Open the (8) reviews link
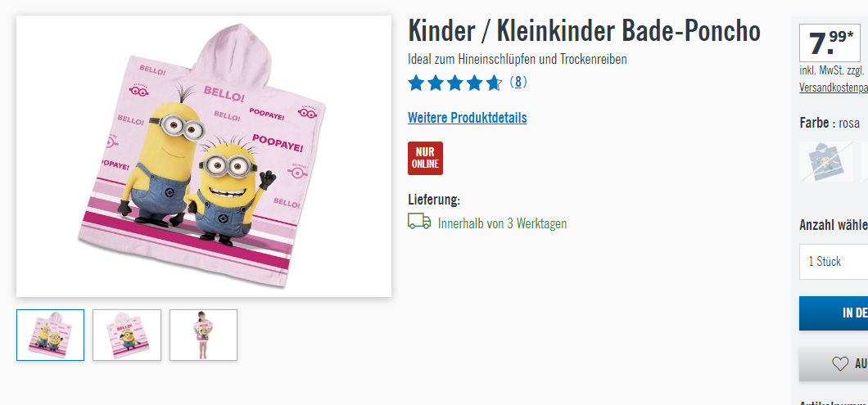The height and width of the screenshot is (405, 868). pos(518,83)
